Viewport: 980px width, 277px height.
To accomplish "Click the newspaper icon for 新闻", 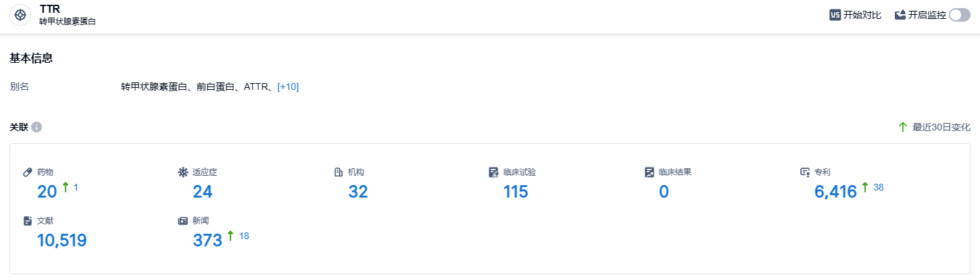I will 182,221.
